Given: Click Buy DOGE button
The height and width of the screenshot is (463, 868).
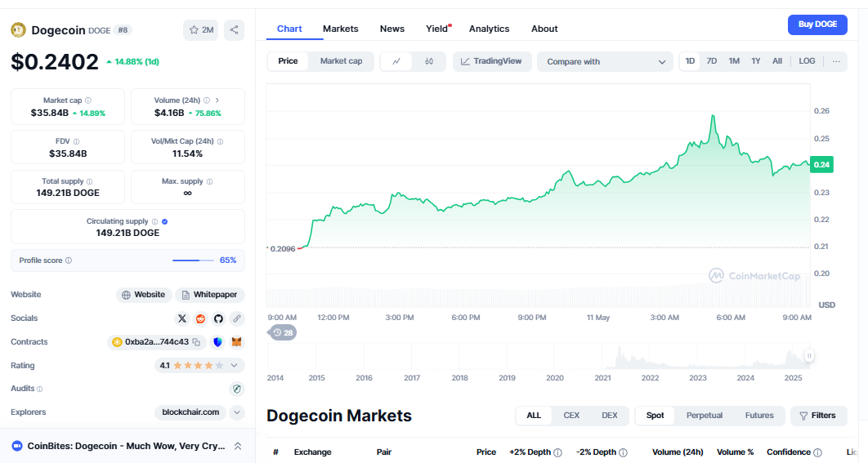Looking at the screenshot, I should coord(817,24).
